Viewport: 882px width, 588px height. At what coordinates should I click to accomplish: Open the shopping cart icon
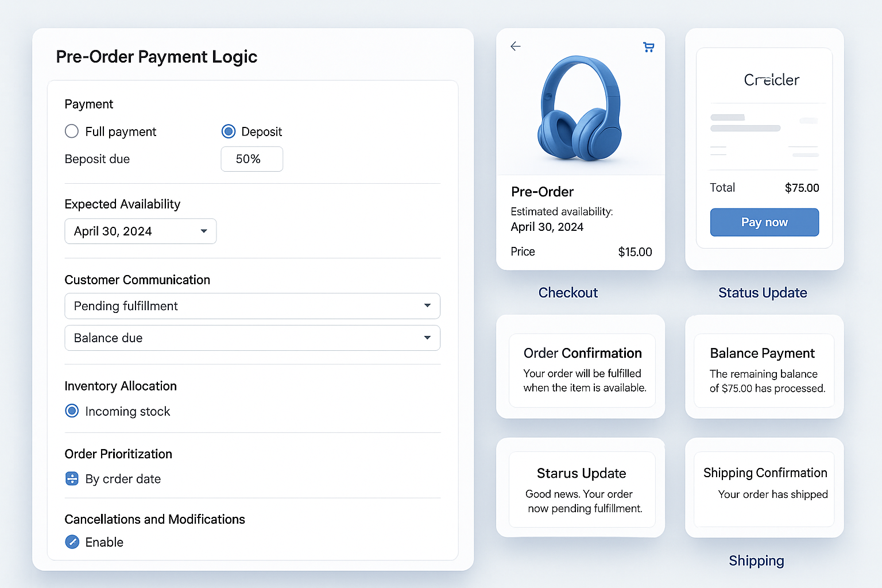[x=648, y=47]
